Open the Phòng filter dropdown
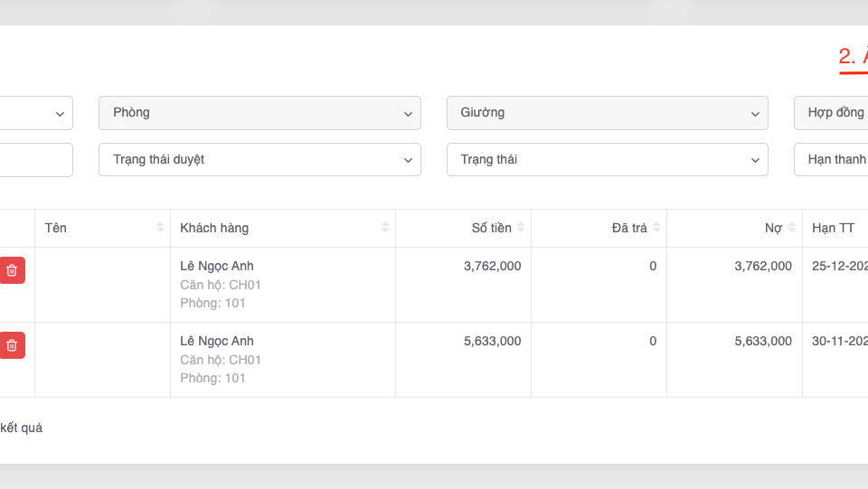The image size is (868, 489). pos(259,113)
